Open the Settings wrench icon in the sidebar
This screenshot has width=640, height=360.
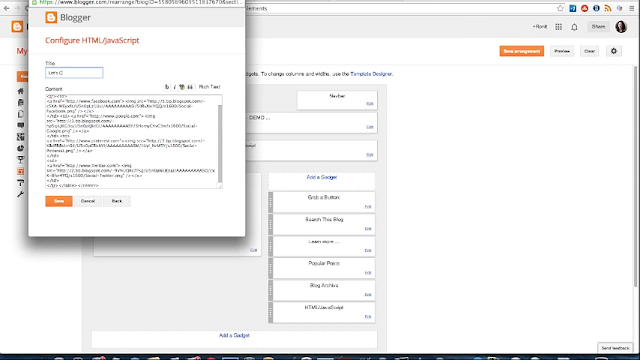(21, 194)
